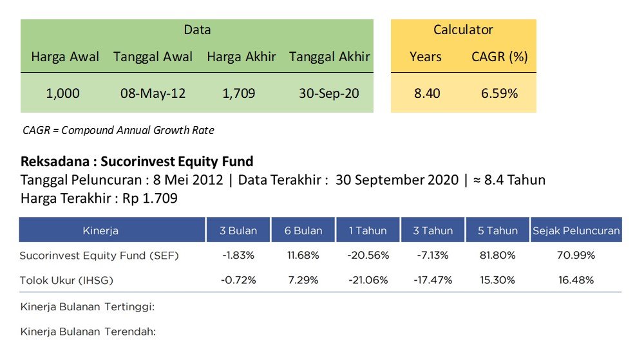644x356 pixels.
Task: Click the Tanggal Awal cell 08-May-12
Action: pos(153,93)
